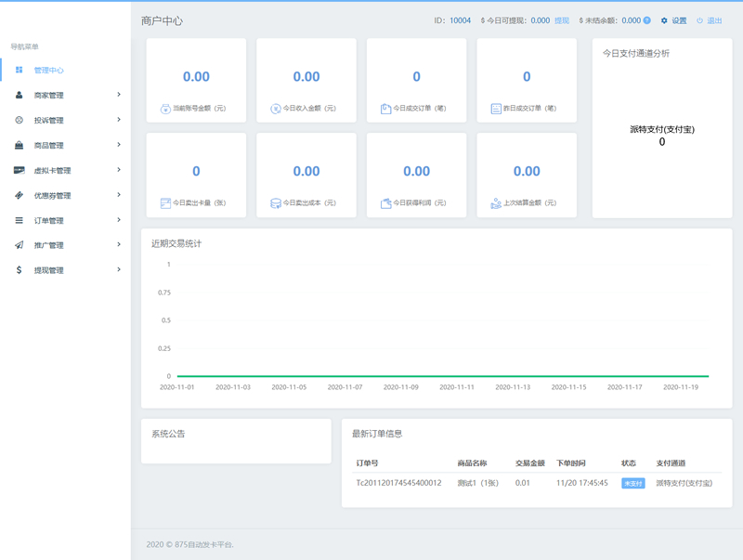This screenshot has width=743, height=560.
Task: Click the 当前账号金额 balance card
Action: (x=196, y=80)
